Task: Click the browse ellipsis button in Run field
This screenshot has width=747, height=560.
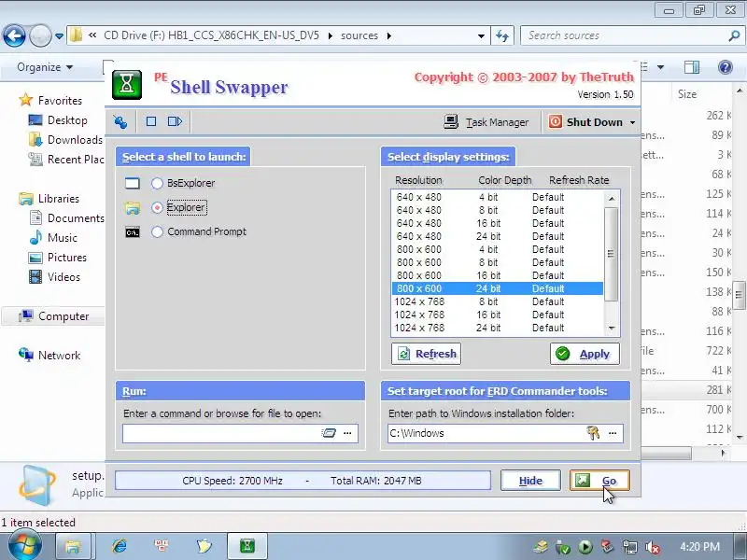Action: click(x=347, y=433)
